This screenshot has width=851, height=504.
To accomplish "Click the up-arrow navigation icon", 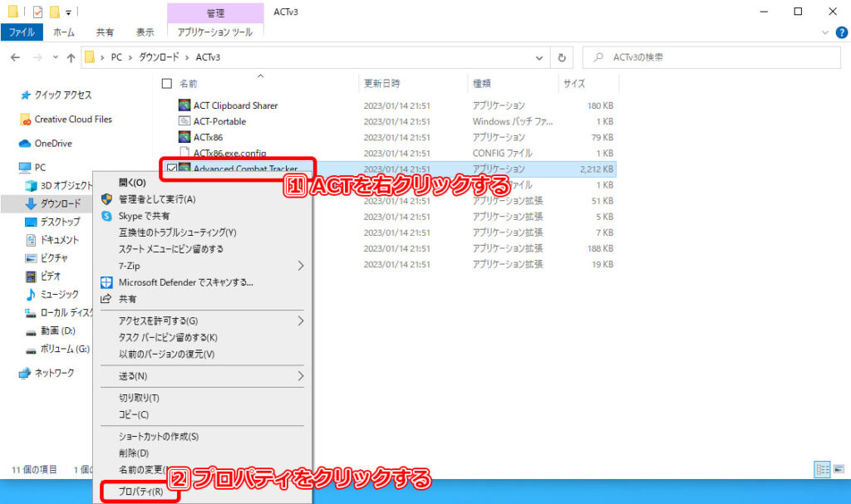I will (71, 58).
